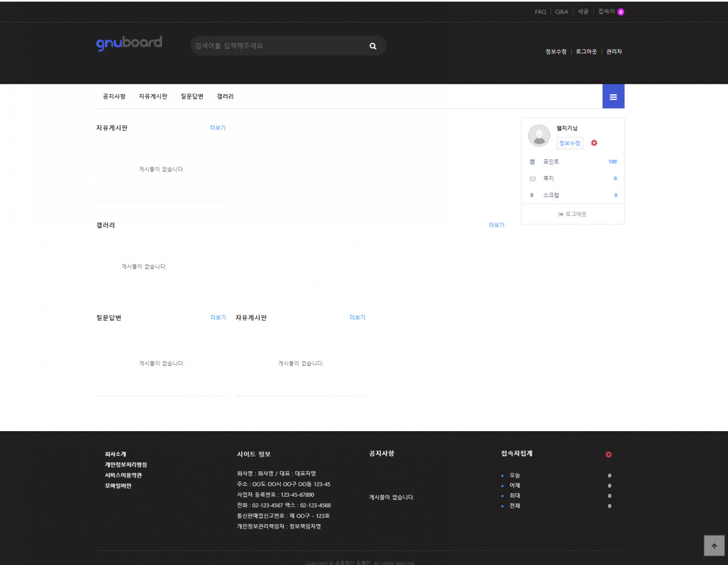This screenshot has width=728, height=565.
Task: Go to 질문답변 in the navigation bar
Action: coord(192,97)
